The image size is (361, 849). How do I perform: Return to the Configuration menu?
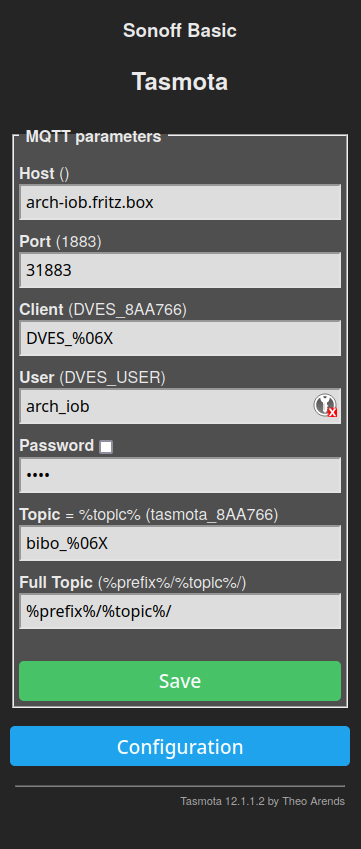click(x=180, y=746)
